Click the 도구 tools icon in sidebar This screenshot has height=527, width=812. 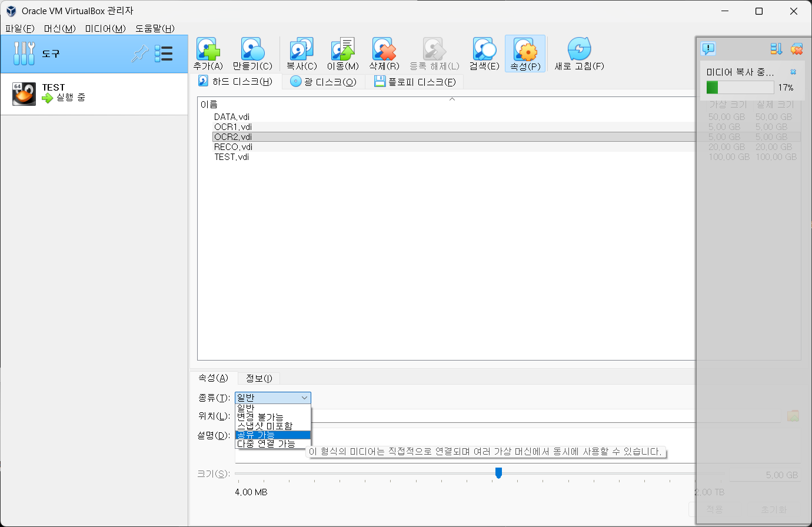pos(24,54)
